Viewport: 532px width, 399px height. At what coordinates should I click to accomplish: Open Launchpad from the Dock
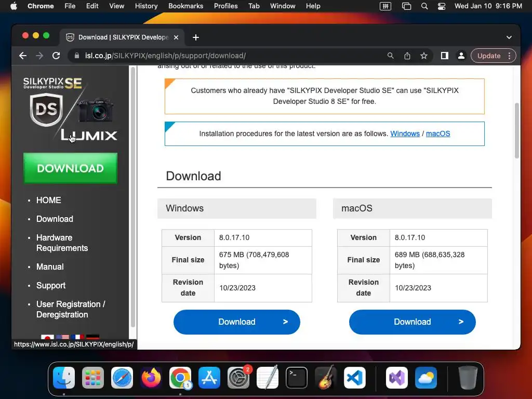[x=93, y=378]
